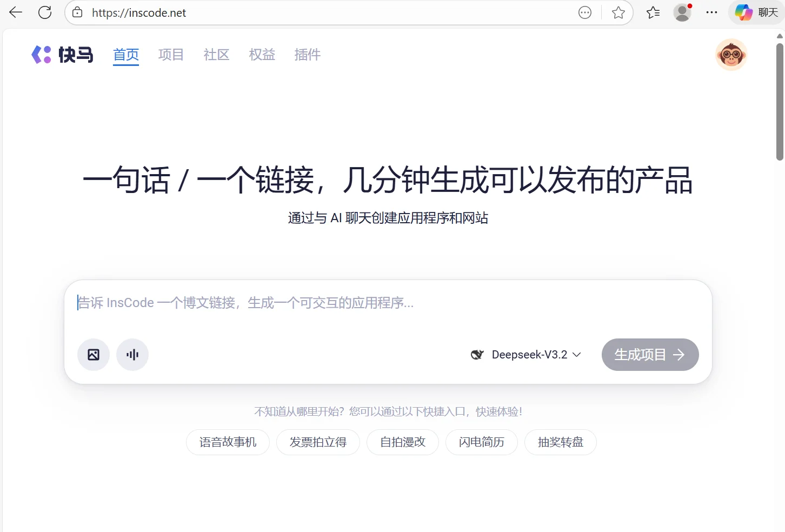This screenshot has height=532, width=785.
Task: Click the browser profile account icon
Action: click(x=682, y=12)
